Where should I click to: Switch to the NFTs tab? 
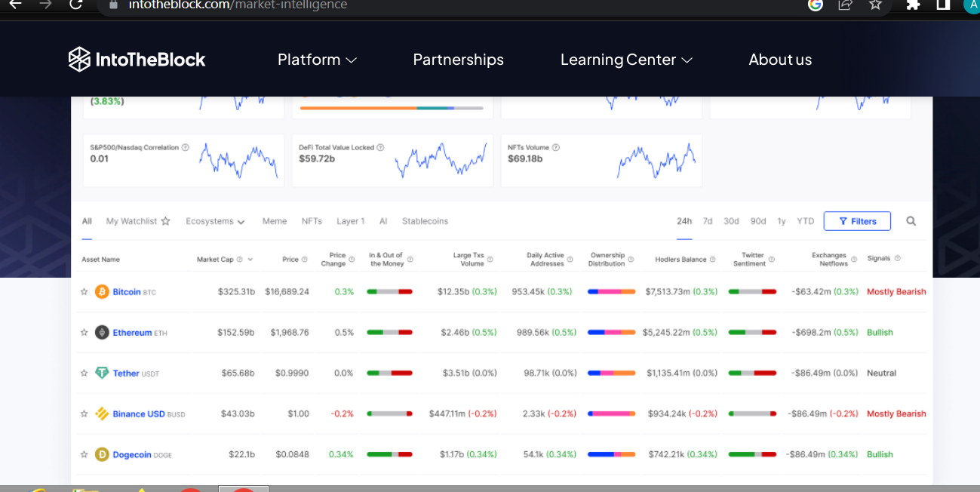pyautogui.click(x=312, y=221)
